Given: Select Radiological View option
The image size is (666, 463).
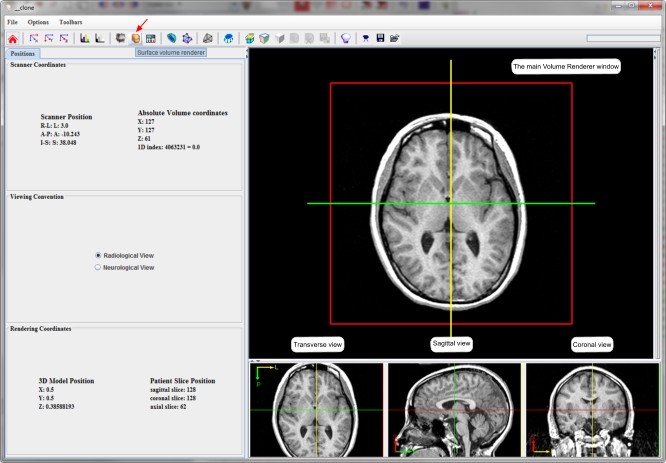Looking at the screenshot, I should pyautogui.click(x=98, y=255).
